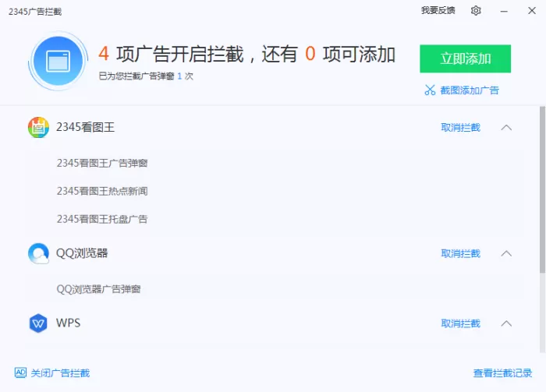Open the settings gear icon

pos(476,11)
